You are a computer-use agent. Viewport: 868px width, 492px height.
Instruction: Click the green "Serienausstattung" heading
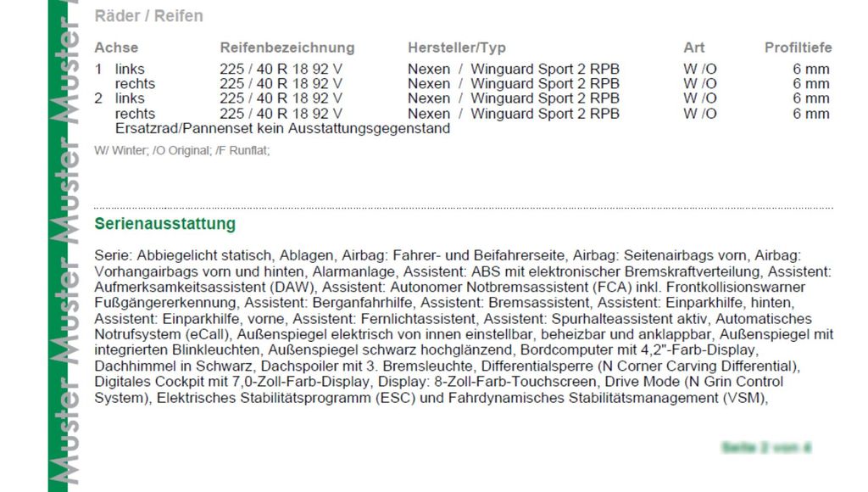tap(164, 225)
